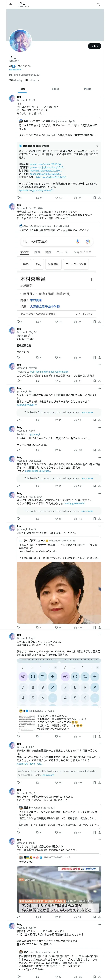110x980 pixels.
Task: Repost the post with 44 reposts
Action: (37, 198)
